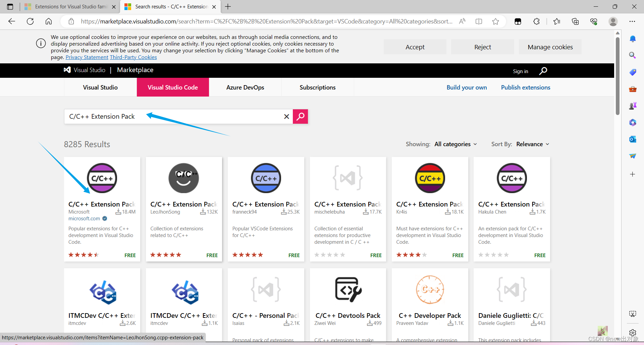Open tab actions menu icon
This screenshot has height=345, width=644.
pyautogui.click(x=10, y=7)
